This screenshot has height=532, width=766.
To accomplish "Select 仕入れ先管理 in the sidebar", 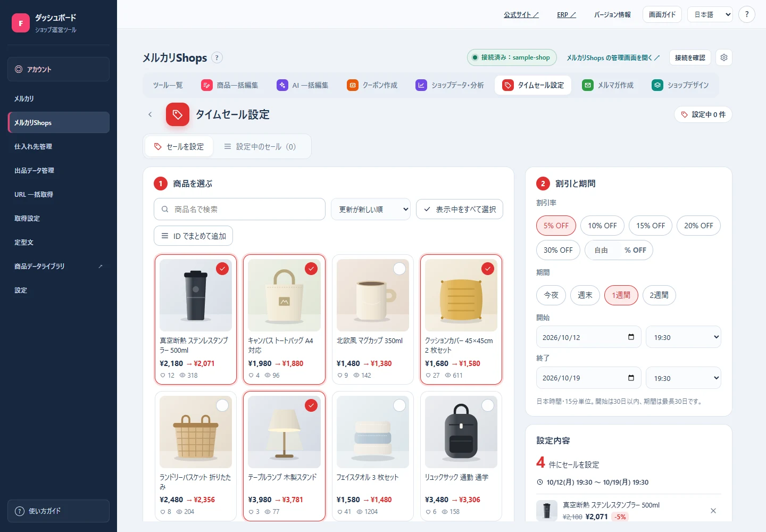I will pyautogui.click(x=59, y=146).
